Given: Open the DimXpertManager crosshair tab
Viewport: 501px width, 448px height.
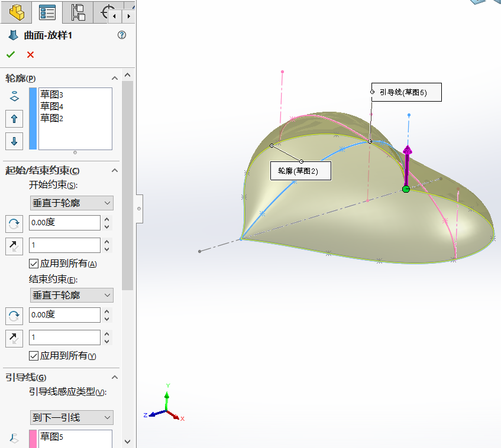Looking at the screenshot, I should (104, 12).
